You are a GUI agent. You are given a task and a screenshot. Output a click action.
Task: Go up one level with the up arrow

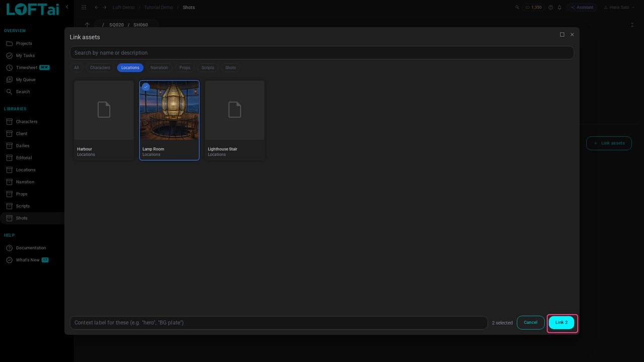(87, 25)
